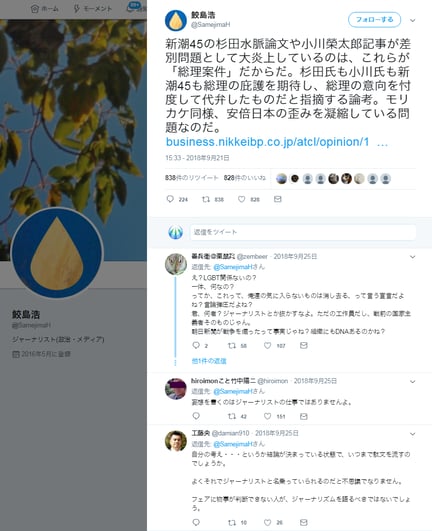Click the large water drop profile avatar

click(x=57, y=253)
